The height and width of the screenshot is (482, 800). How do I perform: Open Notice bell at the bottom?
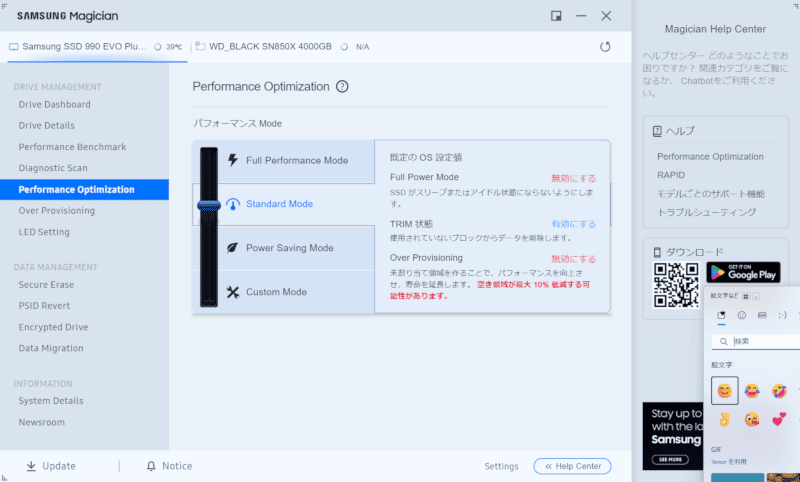click(152, 466)
